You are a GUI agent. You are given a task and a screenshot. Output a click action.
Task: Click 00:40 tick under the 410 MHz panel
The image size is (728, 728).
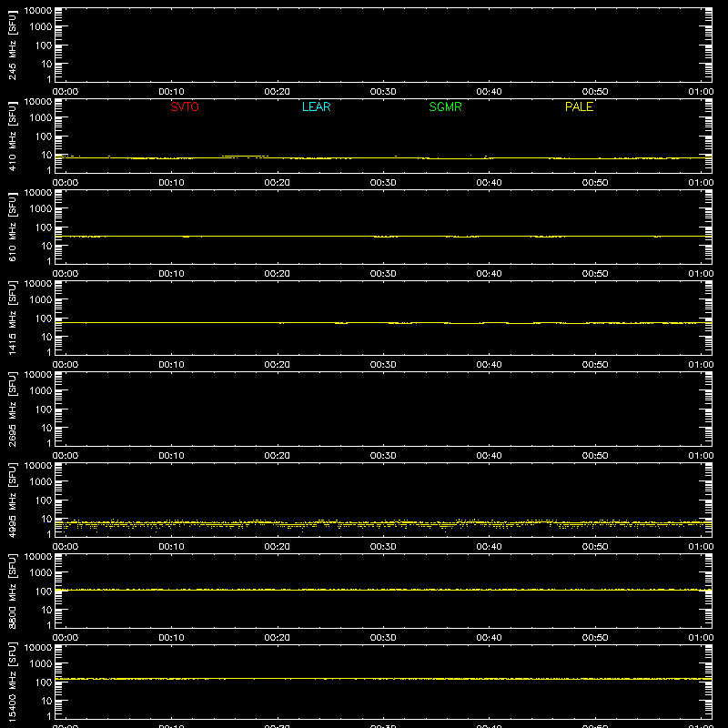click(x=489, y=183)
